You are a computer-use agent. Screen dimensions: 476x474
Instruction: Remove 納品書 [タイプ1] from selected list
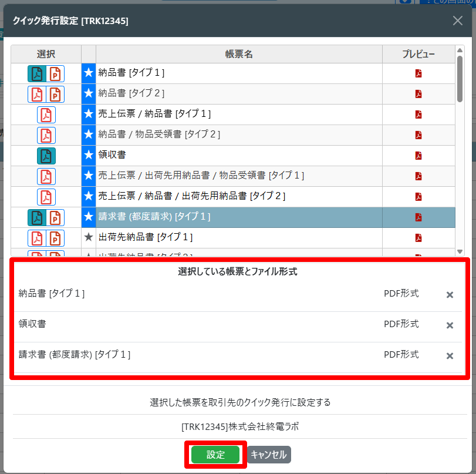tap(450, 295)
